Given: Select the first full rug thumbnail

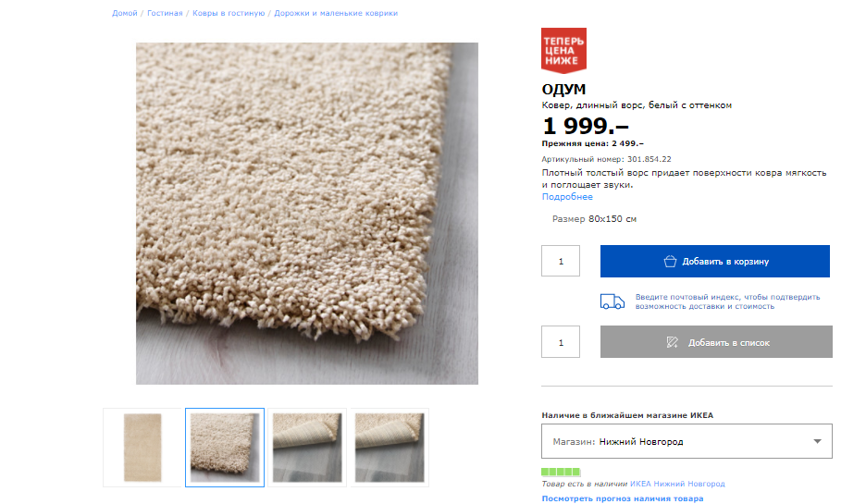Looking at the screenshot, I should (142, 447).
